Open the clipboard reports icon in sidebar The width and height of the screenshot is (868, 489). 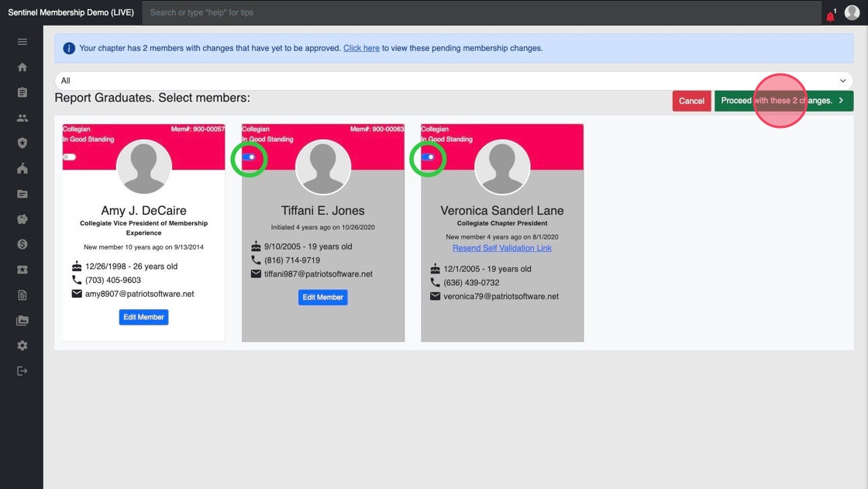(22, 92)
